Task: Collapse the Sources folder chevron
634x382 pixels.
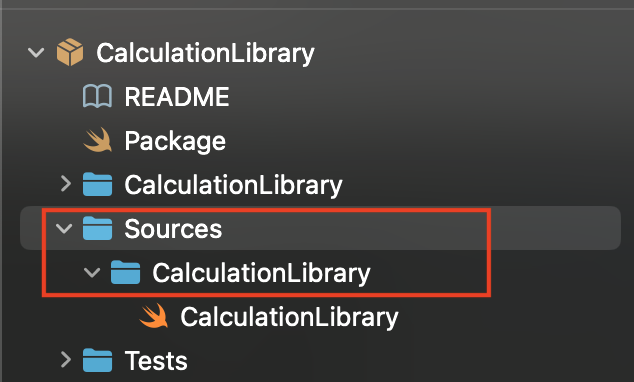Action: point(64,228)
